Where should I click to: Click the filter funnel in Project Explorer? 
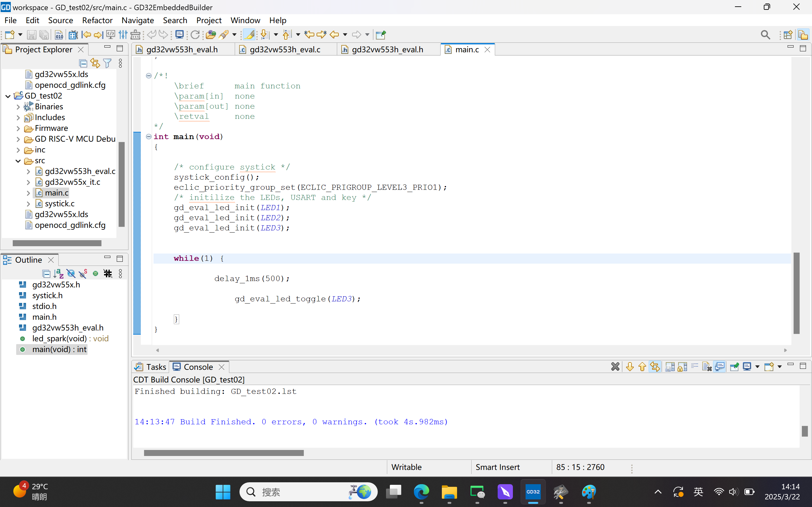point(108,63)
